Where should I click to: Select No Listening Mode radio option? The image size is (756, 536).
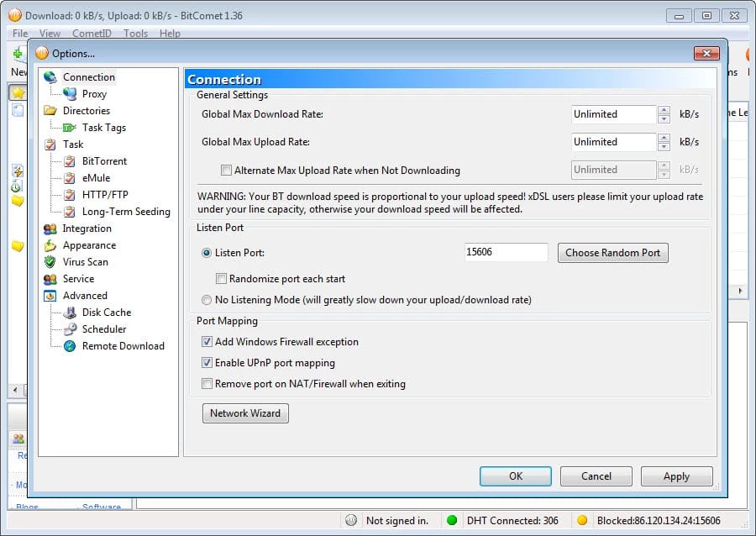tap(207, 300)
